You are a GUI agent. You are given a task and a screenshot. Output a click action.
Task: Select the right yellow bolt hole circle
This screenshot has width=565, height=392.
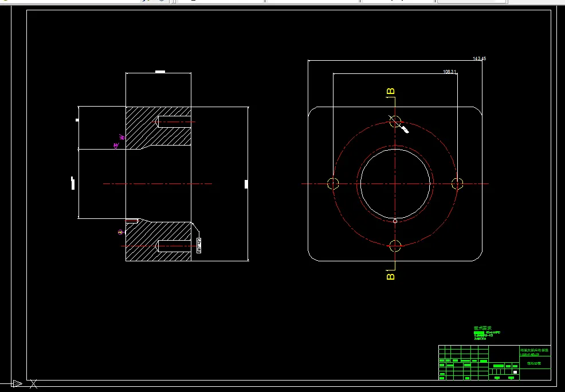[x=457, y=183]
